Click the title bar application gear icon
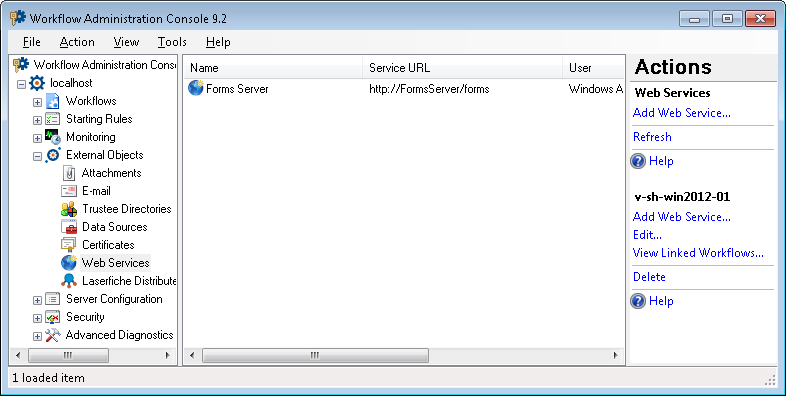The height and width of the screenshot is (396, 786). click(x=18, y=18)
